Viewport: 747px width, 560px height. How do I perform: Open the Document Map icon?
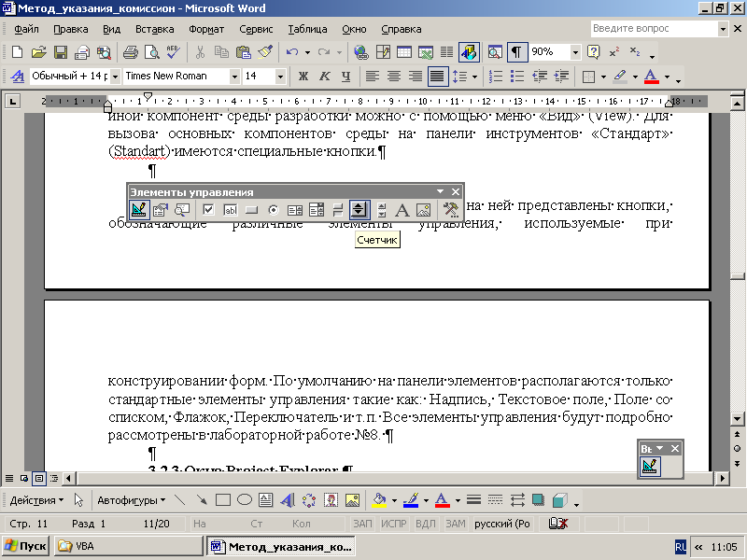[x=495, y=52]
